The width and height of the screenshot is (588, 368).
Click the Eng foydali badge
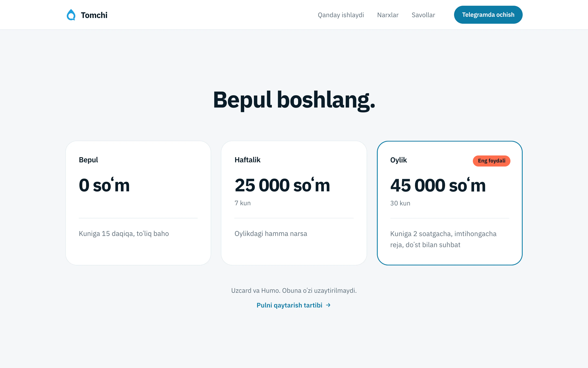(491, 161)
